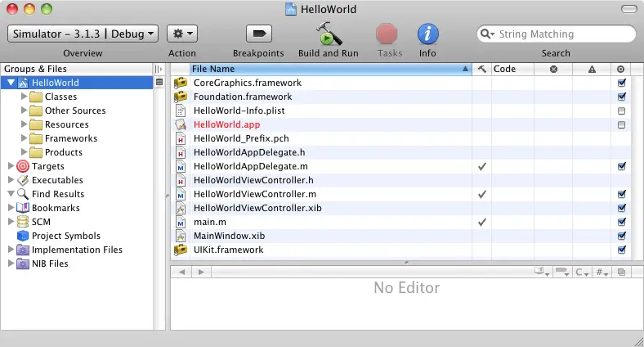Uncheck target membership for Foundation.framework
The image size is (644, 347).
click(621, 97)
